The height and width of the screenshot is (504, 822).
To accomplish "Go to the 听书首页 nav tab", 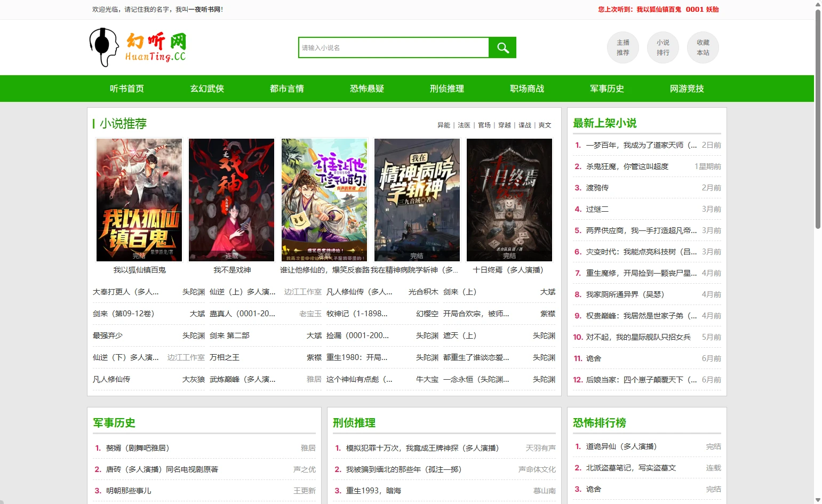I will point(127,89).
